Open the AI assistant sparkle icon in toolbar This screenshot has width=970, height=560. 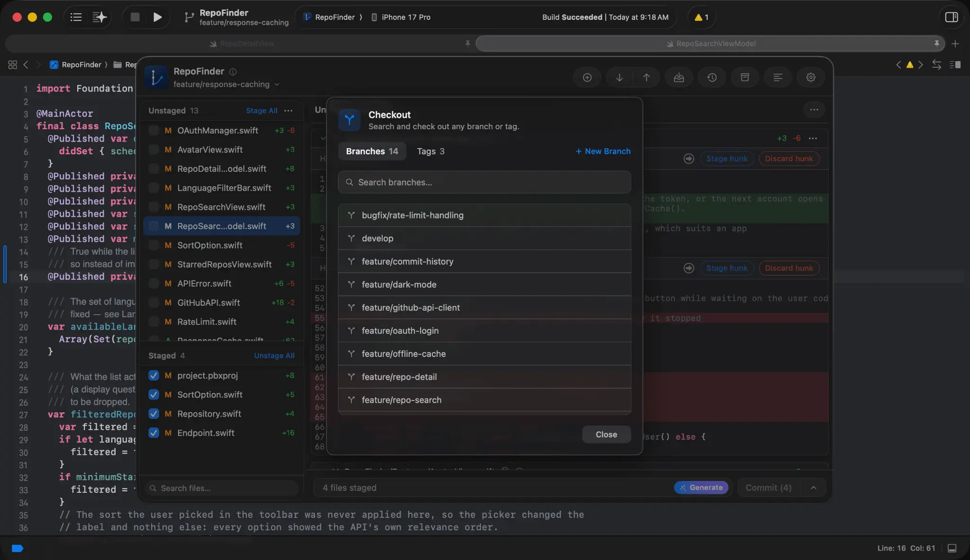click(x=99, y=17)
